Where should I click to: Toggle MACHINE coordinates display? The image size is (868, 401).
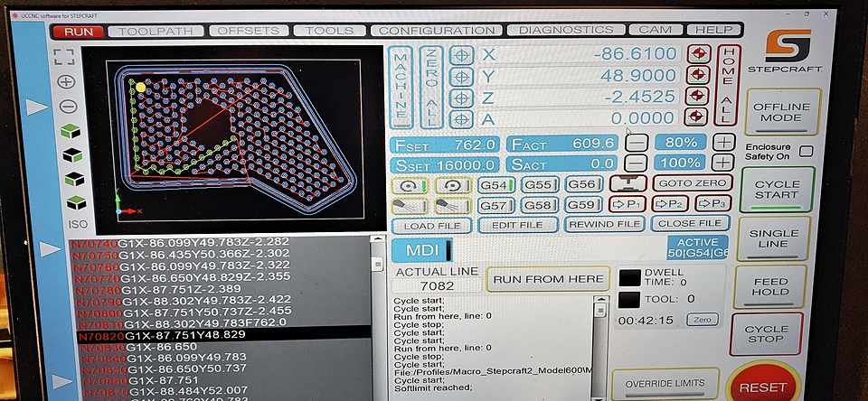pyautogui.click(x=401, y=88)
